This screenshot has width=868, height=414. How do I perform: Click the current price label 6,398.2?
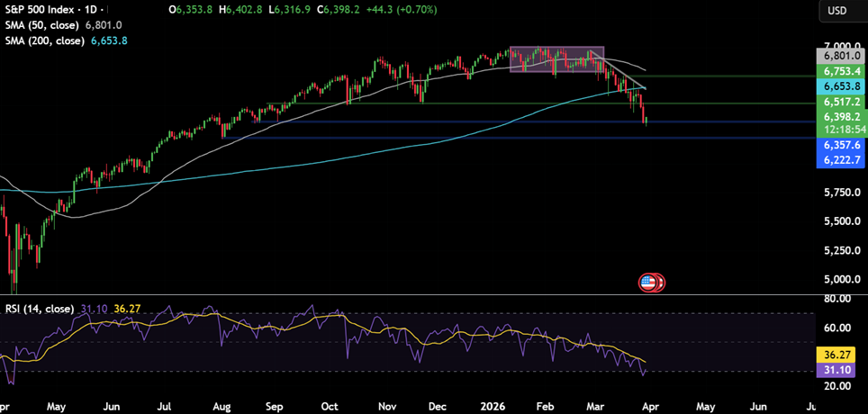(841, 117)
